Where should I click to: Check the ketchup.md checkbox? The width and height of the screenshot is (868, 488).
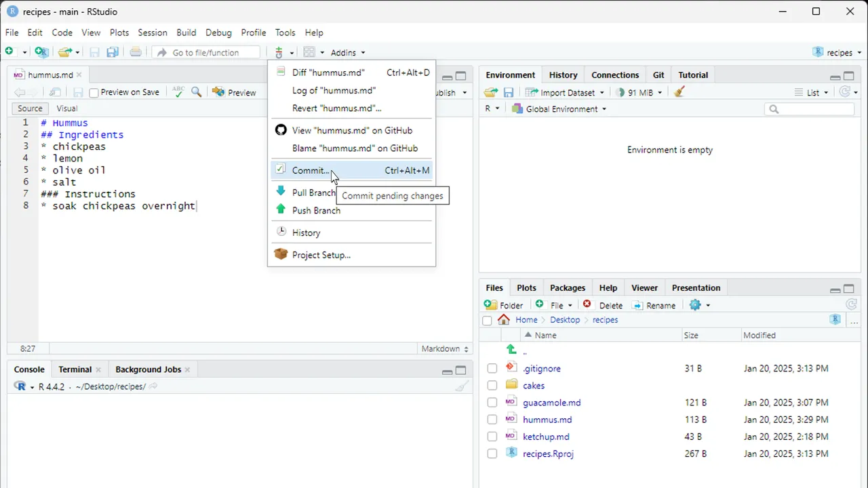coord(492,437)
